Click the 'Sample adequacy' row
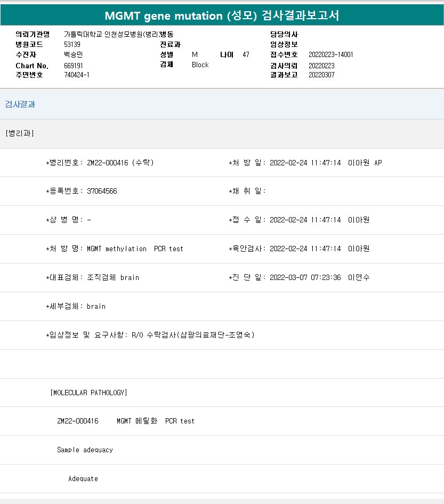This screenshot has width=444, height=504. tap(85, 450)
